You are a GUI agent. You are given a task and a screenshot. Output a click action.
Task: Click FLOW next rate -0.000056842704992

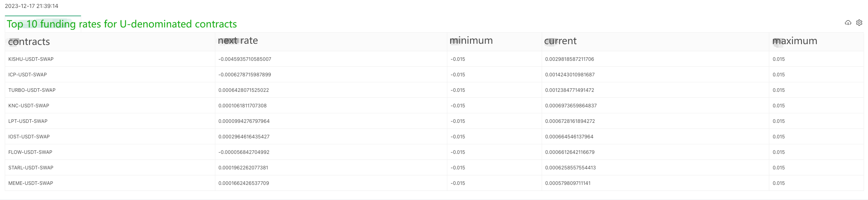244,152
